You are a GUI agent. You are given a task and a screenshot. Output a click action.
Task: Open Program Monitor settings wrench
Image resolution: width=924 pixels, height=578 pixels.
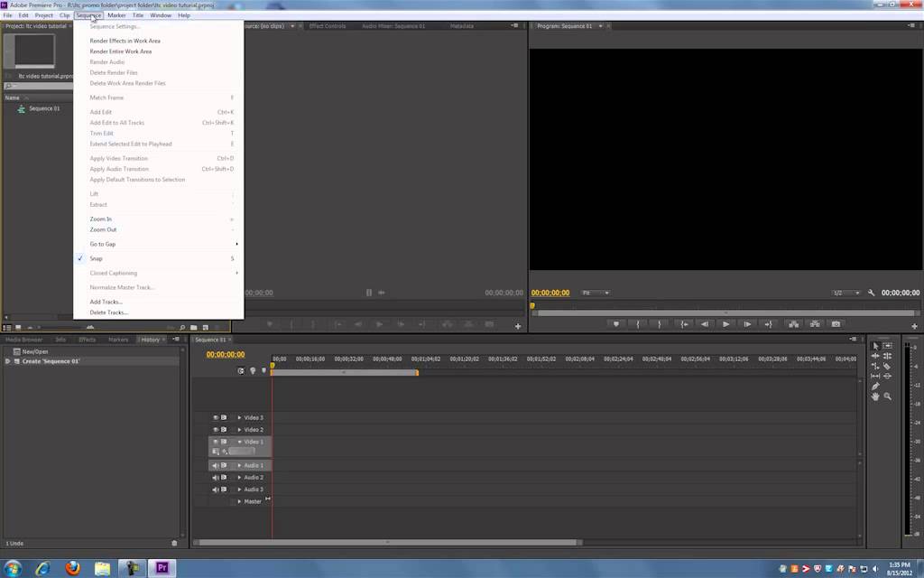click(871, 293)
